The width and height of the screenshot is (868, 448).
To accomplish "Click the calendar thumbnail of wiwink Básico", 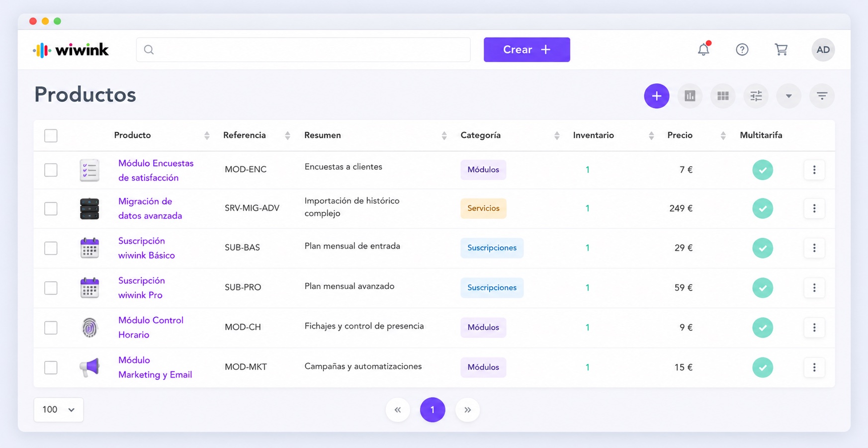I will point(89,248).
